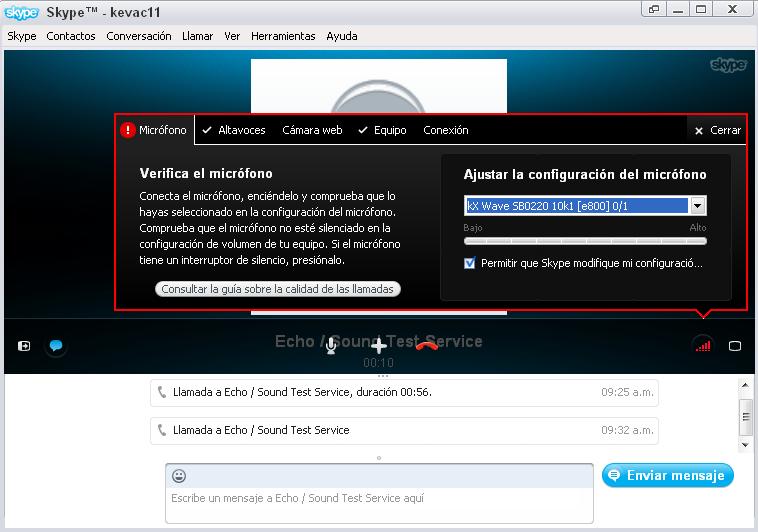Click the blue chat bubble icon

(56, 346)
